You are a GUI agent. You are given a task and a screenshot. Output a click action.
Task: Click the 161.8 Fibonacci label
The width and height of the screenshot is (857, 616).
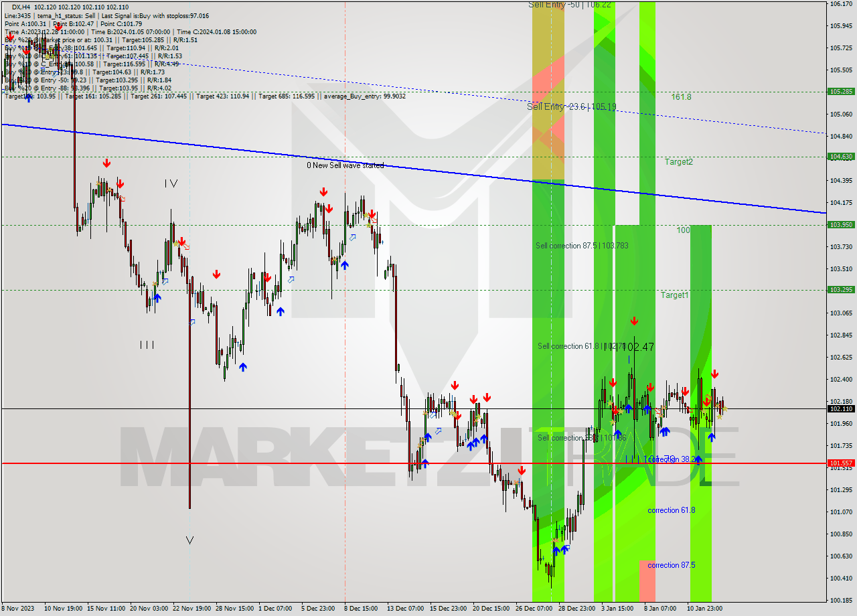(x=682, y=97)
